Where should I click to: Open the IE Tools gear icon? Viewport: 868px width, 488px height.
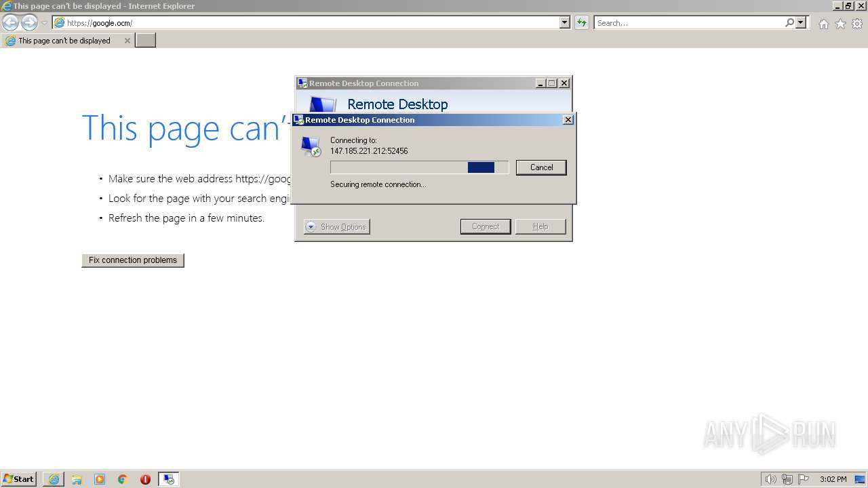point(857,24)
